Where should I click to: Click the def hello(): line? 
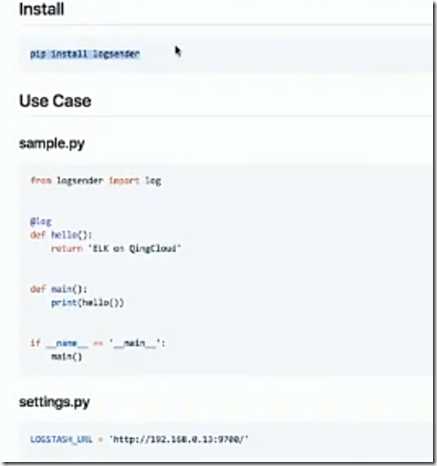click(x=61, y=235)
